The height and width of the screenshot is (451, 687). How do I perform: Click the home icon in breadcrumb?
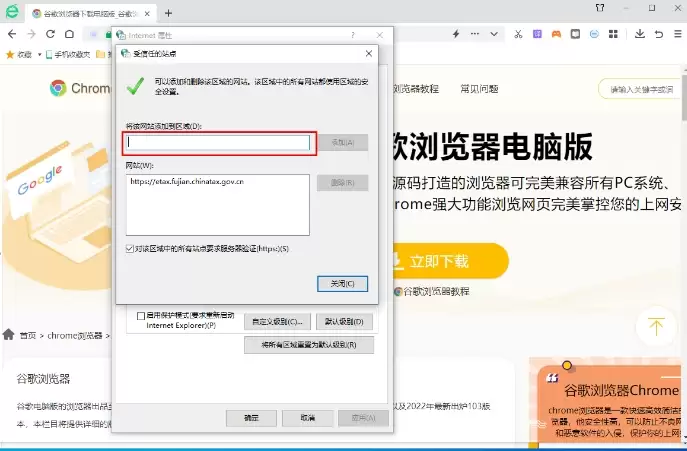[8, 335]
